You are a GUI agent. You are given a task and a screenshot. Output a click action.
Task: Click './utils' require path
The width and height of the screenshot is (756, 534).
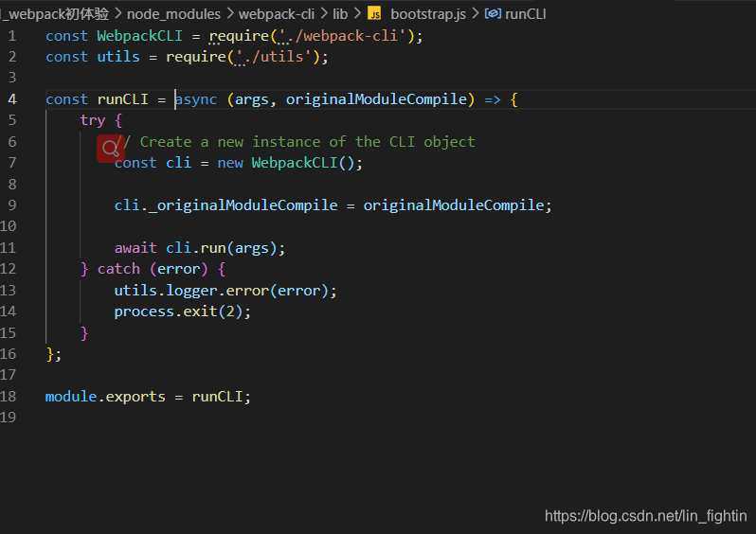point(276,57)
